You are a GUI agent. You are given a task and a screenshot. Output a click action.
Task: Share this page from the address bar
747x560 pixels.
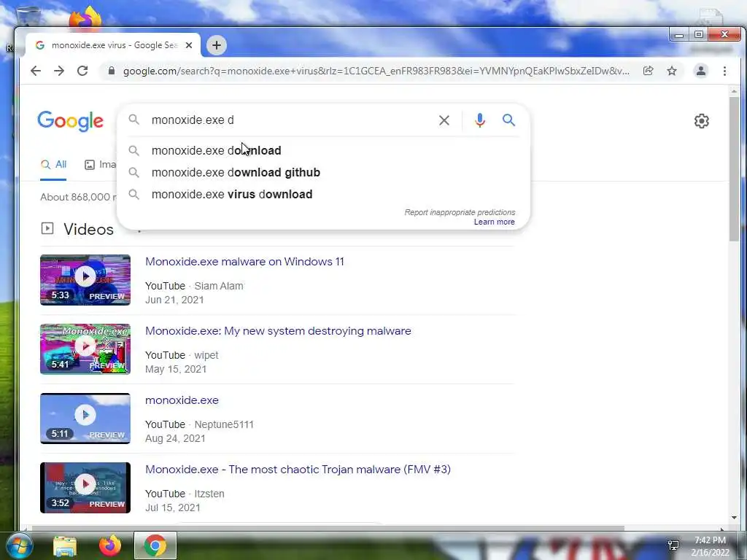click(x=648, y=71)
